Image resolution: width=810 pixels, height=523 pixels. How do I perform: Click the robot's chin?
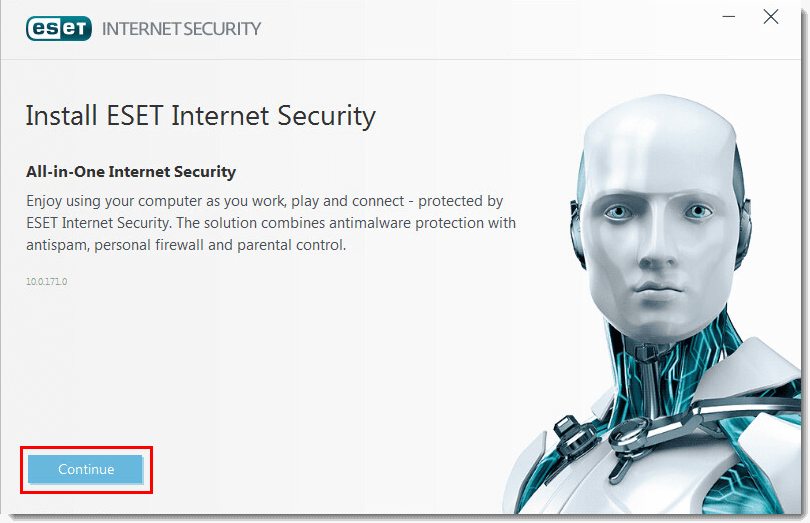tap(660, 320)
